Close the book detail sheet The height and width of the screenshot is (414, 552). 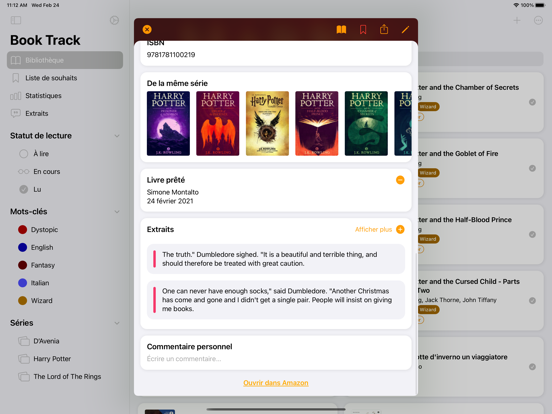[x=147, y=30]
